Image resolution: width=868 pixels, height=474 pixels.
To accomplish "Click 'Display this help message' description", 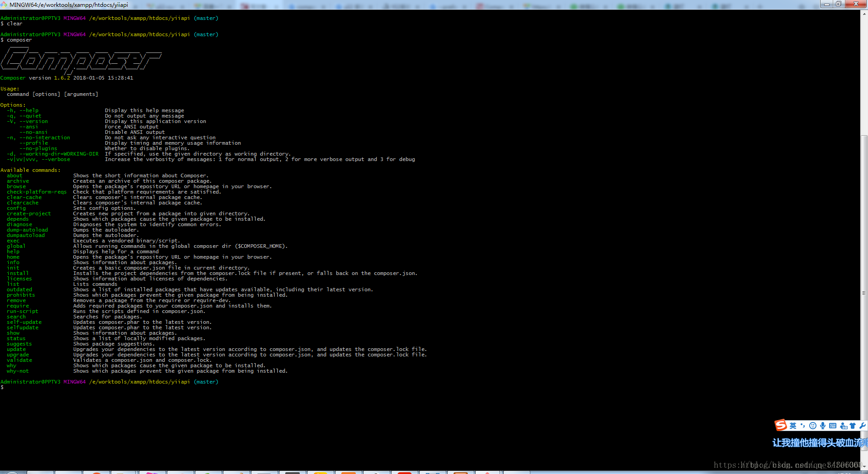I will (145, 110).
